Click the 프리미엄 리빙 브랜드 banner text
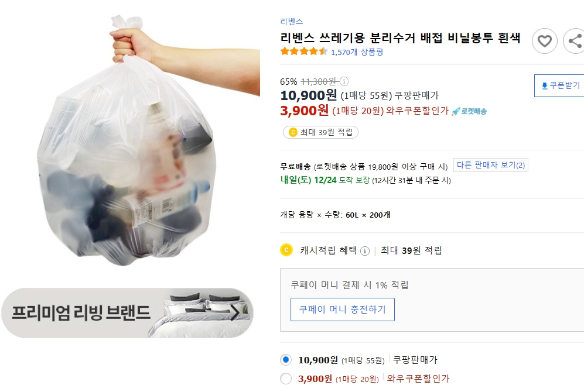 pos(81,312)
